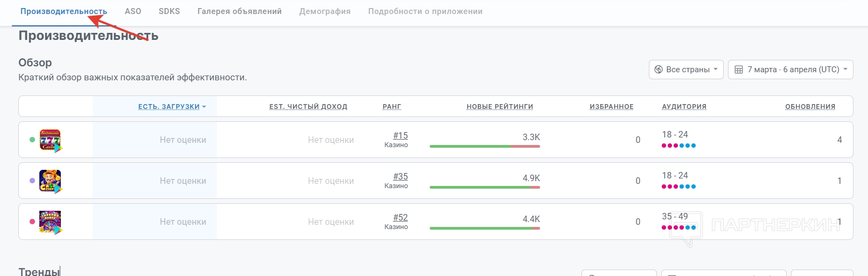This screenshot has height=276, width=868.
Task: Click the pink status dot in third row
Action: [x=32, y=222]
